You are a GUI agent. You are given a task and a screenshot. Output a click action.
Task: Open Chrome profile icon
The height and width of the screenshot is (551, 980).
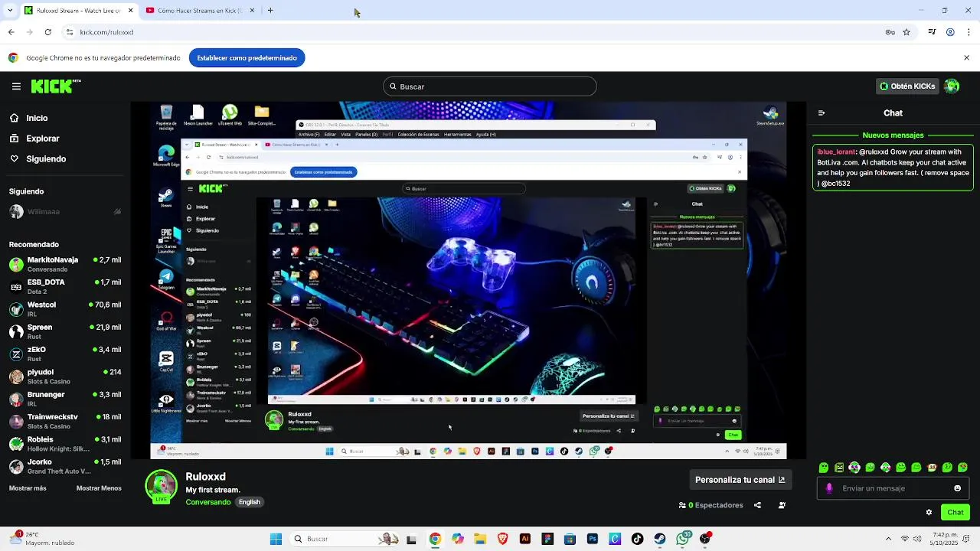(950, 32)
